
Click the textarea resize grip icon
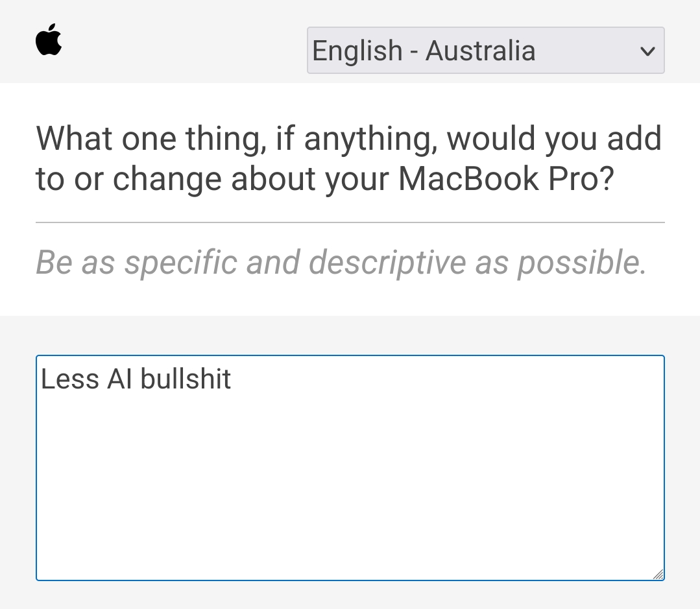658,574
